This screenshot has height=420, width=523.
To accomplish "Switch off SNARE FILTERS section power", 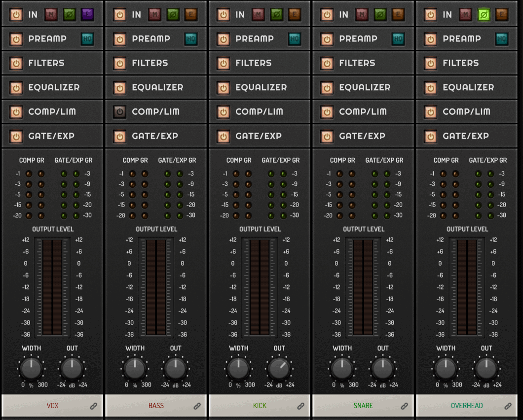I will point(327,63).
